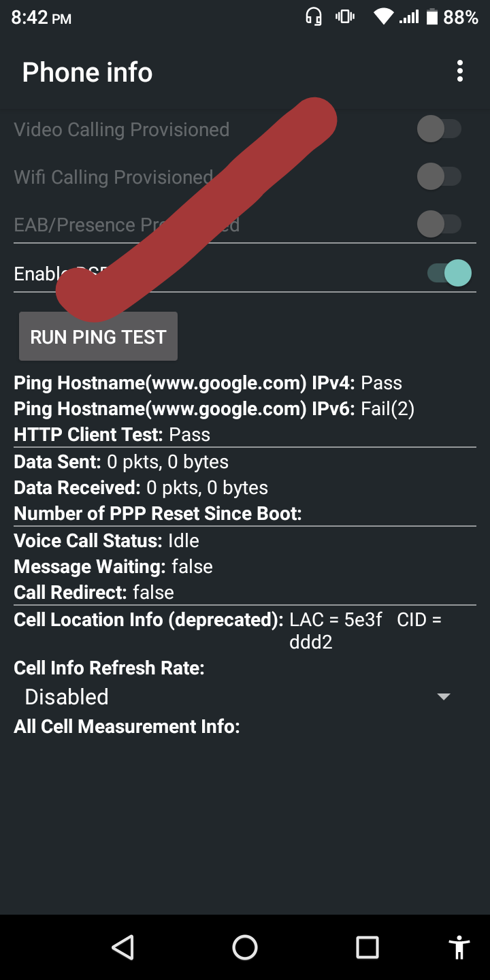Viewport: 490px width, 980px height.
Task: Tap the Phone info title
Action: 87,72
